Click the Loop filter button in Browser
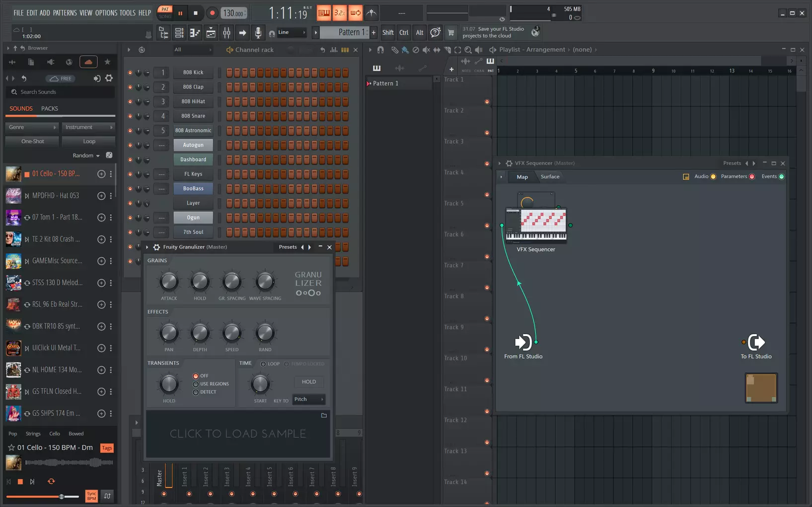Viewport: 812px width, 507px height. [89, 141]
